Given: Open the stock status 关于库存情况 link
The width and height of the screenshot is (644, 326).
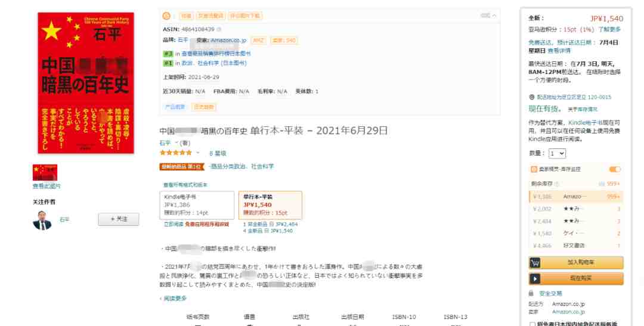Looking at the screenshot, I should [583, 110].
